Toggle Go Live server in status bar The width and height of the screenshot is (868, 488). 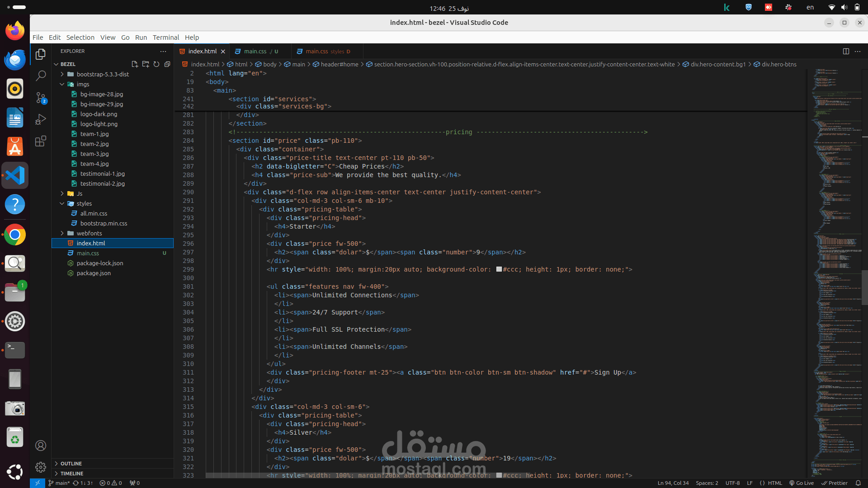[802, 483]
